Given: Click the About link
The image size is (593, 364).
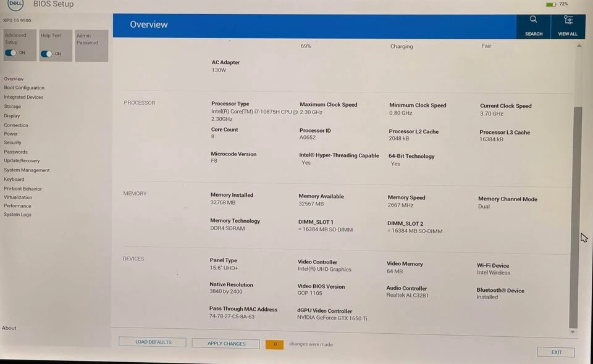Looking at the screenshot, I should (9, 328).
